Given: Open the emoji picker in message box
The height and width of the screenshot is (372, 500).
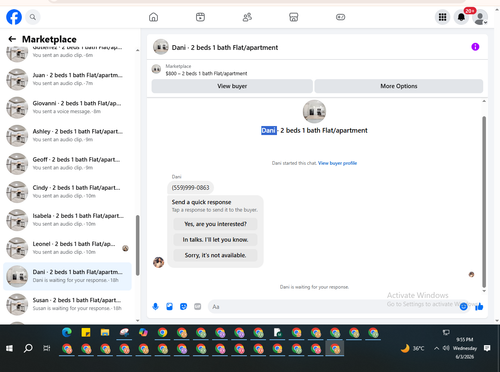Looking at the screenshot, I should [x=463, y=307].
